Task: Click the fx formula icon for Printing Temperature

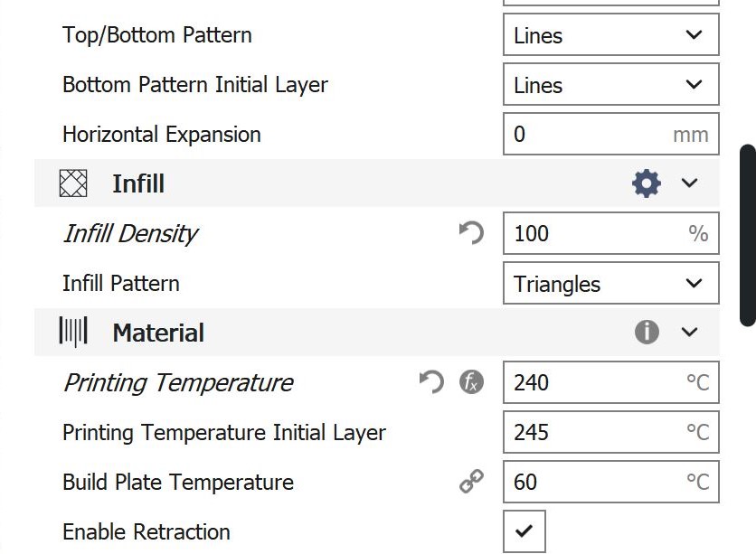Action: 471,382
